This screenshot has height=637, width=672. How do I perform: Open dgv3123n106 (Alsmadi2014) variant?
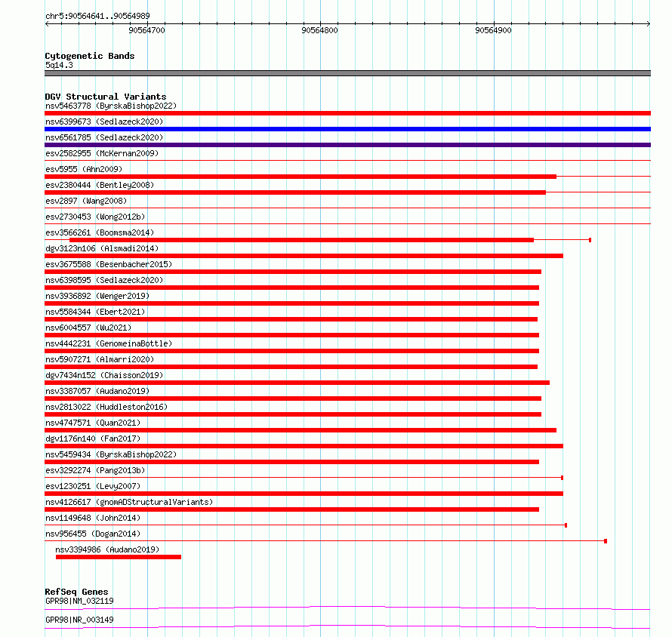tap(102, 248)
